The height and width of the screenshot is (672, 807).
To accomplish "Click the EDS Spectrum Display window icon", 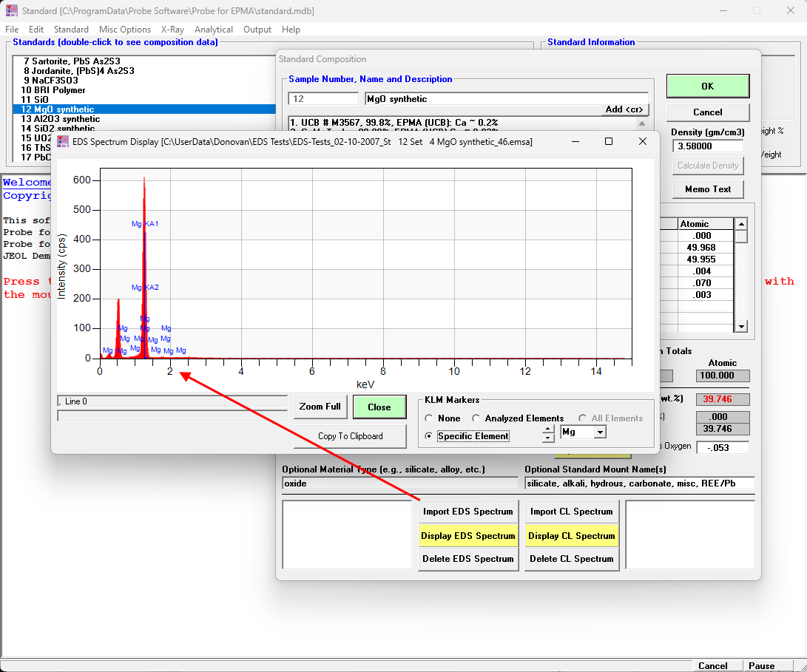I will pos(62,141).
